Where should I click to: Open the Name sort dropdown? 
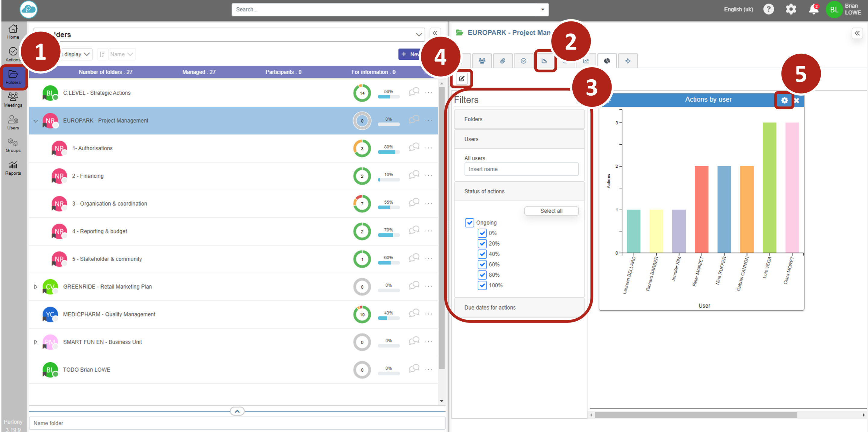(x=122, y=54)
